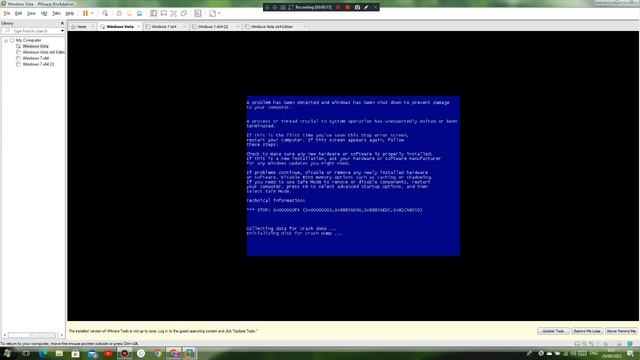Open Microsoft Store from the taskbar
640x360 pixels.
pos(76,353)
